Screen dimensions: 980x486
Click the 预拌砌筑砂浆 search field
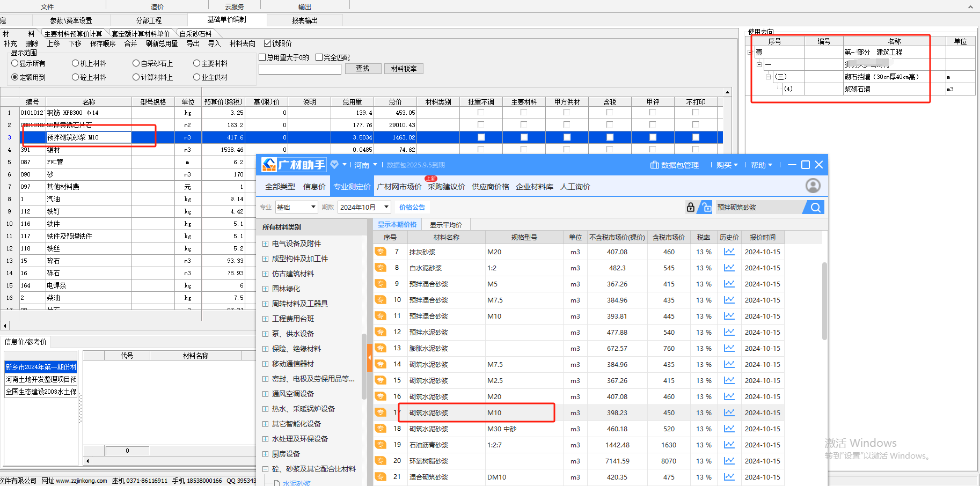[x=759, y=208]
